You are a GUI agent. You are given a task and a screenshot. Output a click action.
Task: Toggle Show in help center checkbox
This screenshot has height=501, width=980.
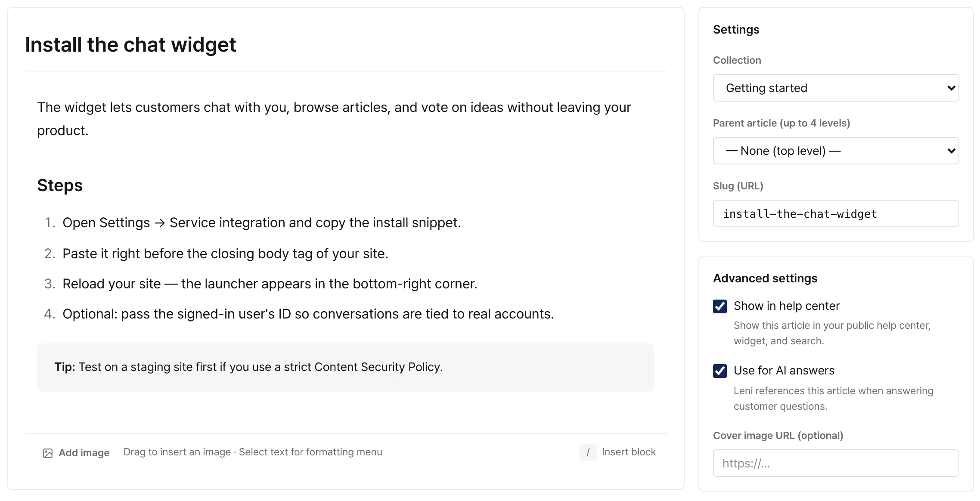click(x=720, y=306)
